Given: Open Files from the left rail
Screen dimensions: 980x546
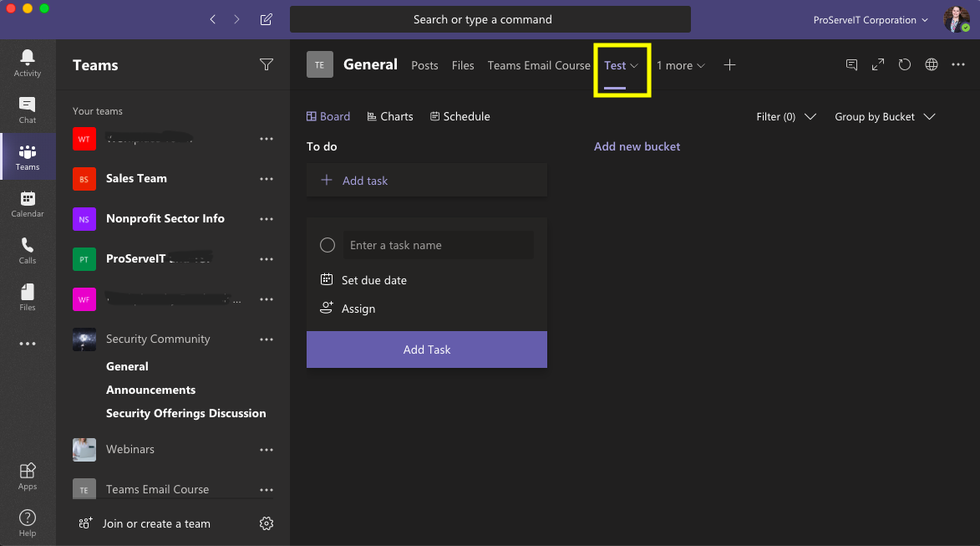Looking at the screenshot, I should coord(28,295).
